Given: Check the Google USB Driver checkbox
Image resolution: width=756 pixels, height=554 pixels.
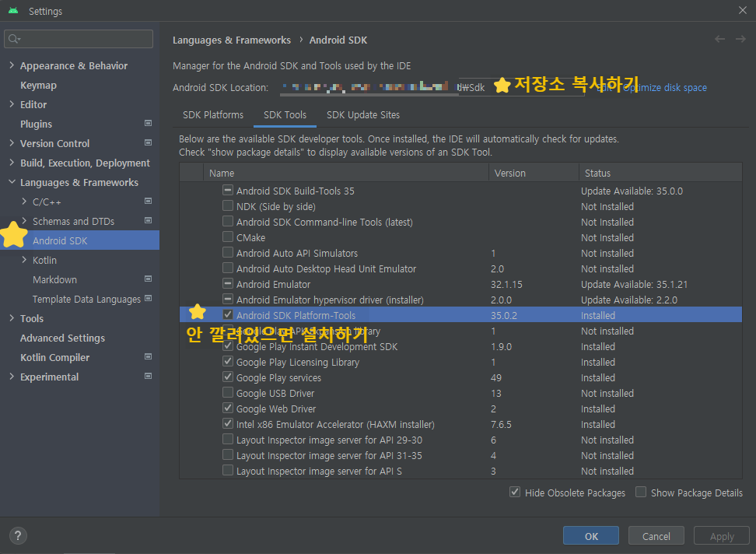Looking at the screenshot, I should [x=228, y=392].
